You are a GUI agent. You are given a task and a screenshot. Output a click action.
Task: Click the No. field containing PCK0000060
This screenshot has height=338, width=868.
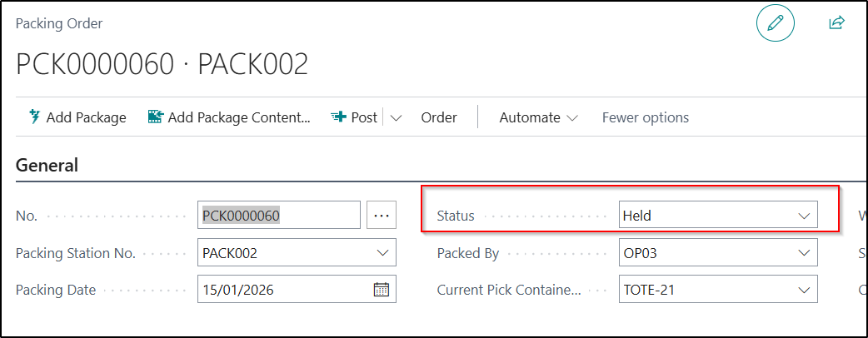tap(278, 216)
